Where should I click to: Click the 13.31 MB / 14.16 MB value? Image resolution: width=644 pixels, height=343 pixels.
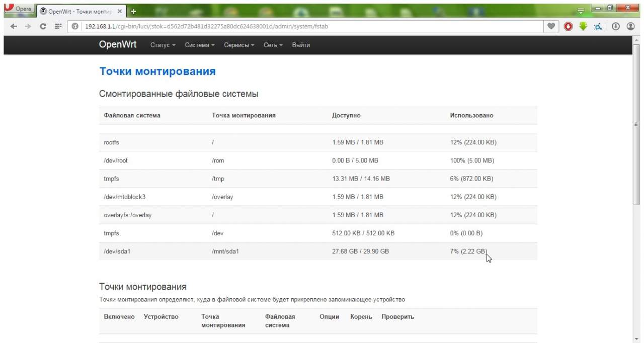(x=361, y=179)
